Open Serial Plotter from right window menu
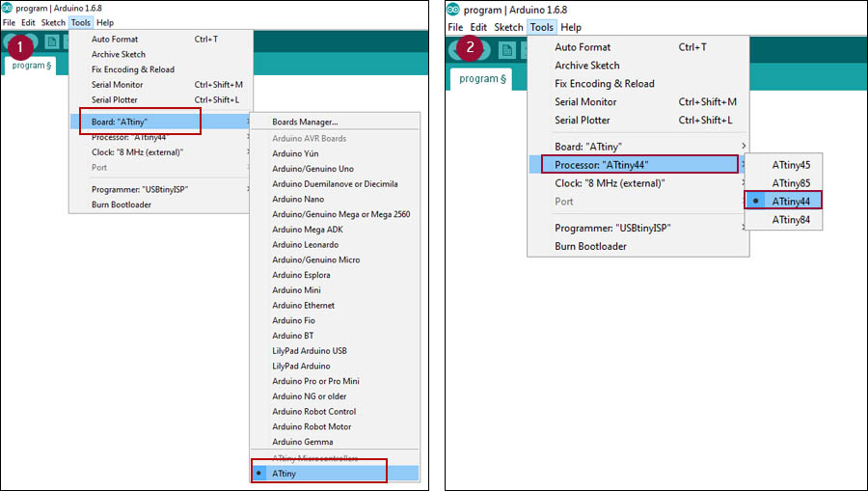This screenshot has width=868, height=491. point(638,121)
